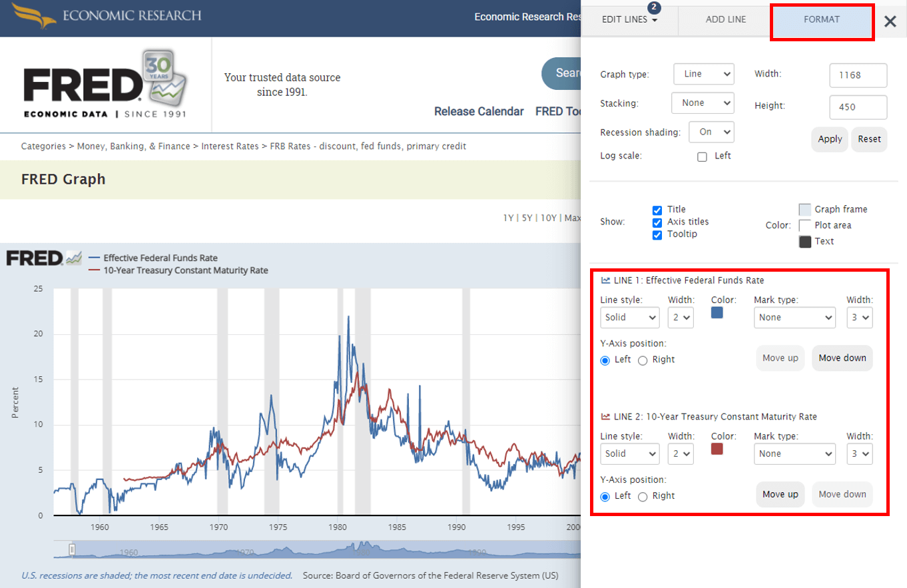Pick Line 2 red color swatch

(x=717, y=449)
